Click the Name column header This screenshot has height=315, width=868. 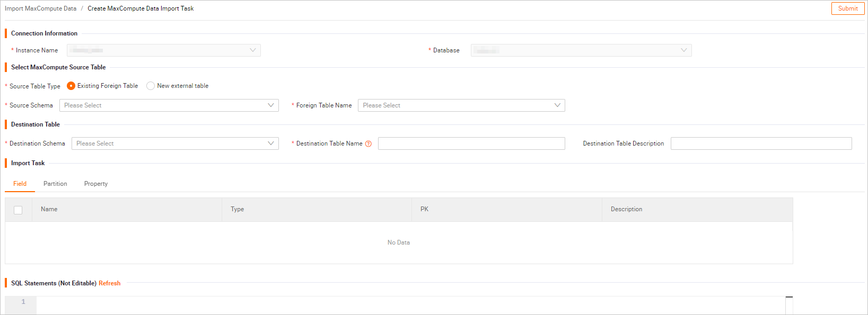tap(49, 209)
